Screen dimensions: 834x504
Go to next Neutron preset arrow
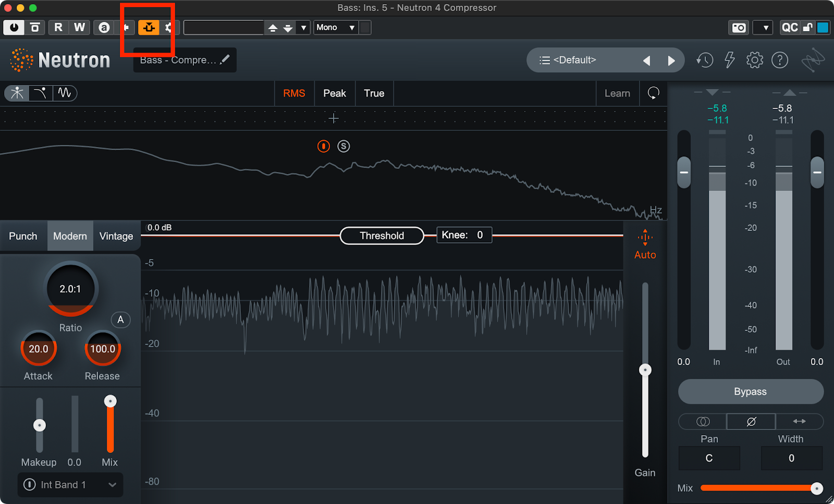pos(671,60)
